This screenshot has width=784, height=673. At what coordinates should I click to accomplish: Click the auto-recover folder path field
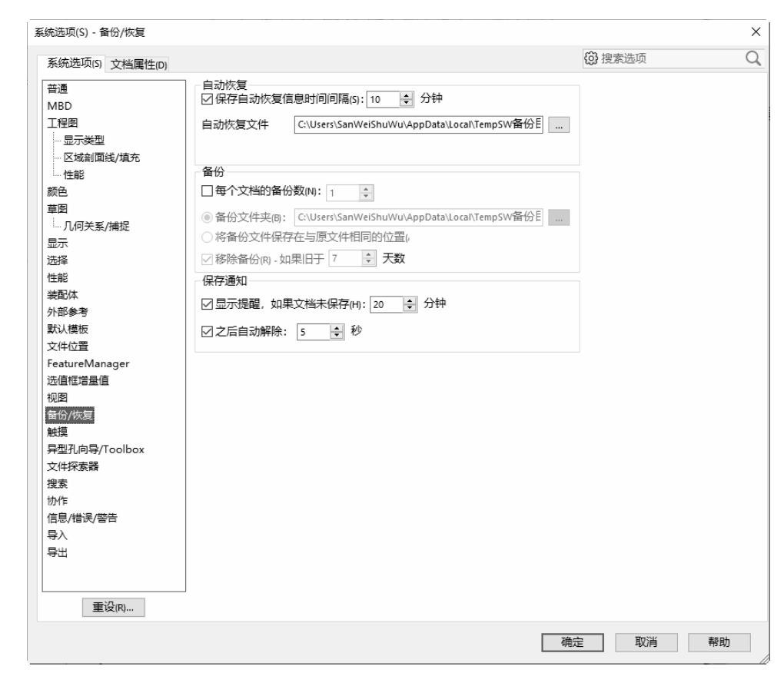tap(420, 125)
